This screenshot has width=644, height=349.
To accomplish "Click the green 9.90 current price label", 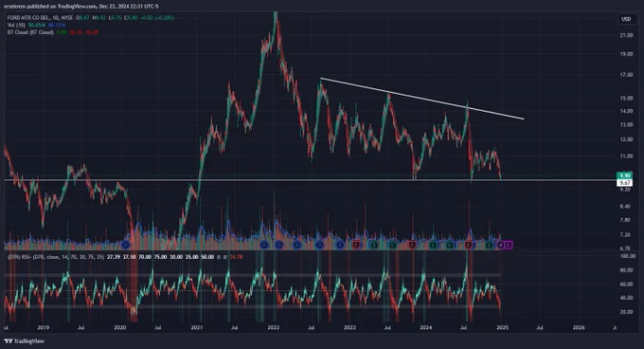I will tap(625, 175).
